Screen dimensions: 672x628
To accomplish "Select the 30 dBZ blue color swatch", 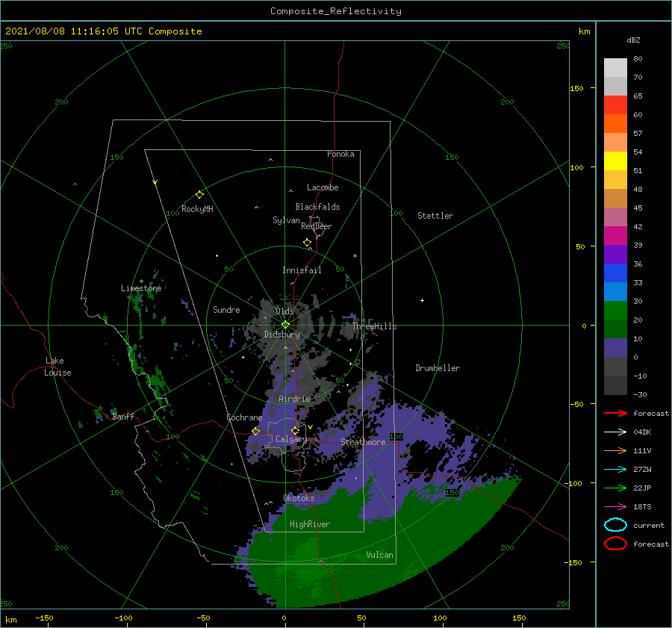I will (x=615, y=292).
